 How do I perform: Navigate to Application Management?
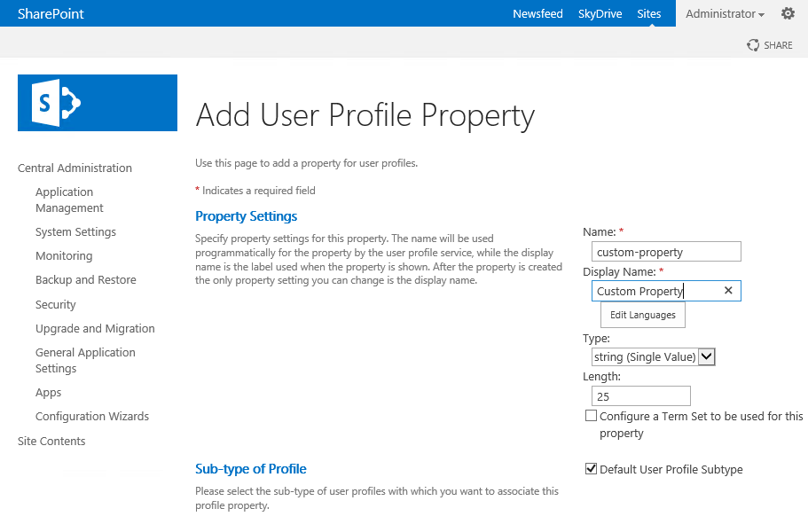tap(69, 199)
